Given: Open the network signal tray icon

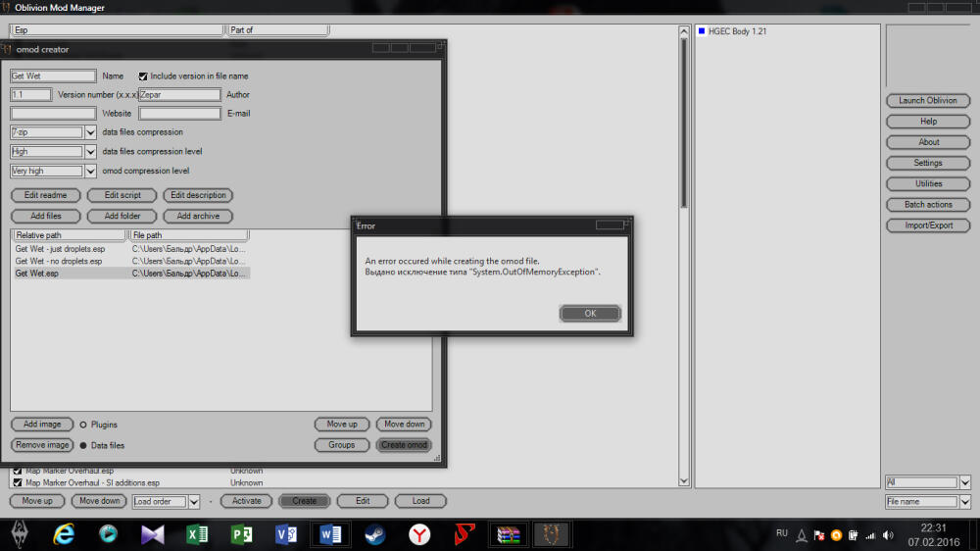Looking at the screenshot, I should pyautogui.click(x=870, y=535).
